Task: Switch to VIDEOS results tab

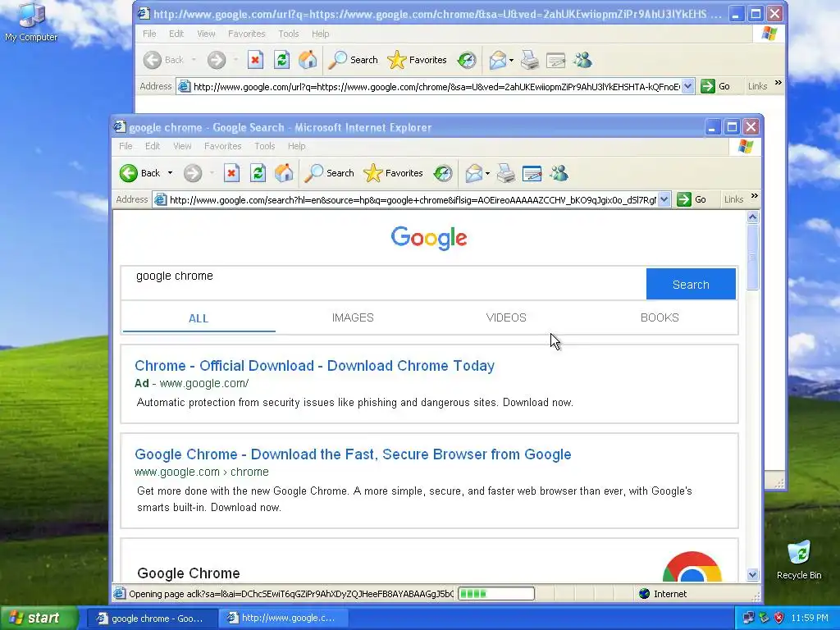Action: click(x=506, y=317)
